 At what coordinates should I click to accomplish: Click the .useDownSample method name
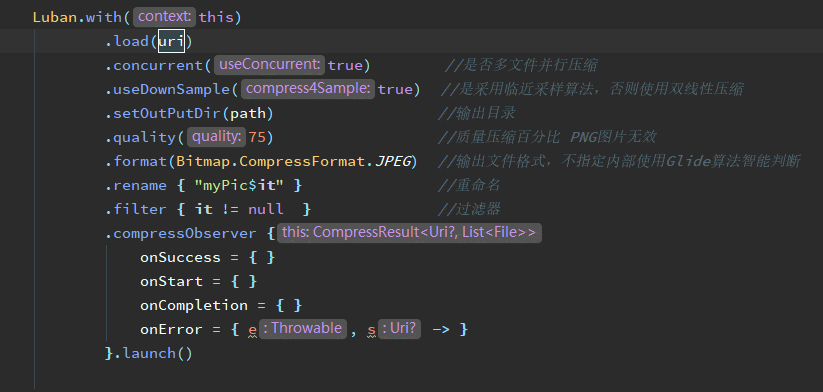point(167,90)
